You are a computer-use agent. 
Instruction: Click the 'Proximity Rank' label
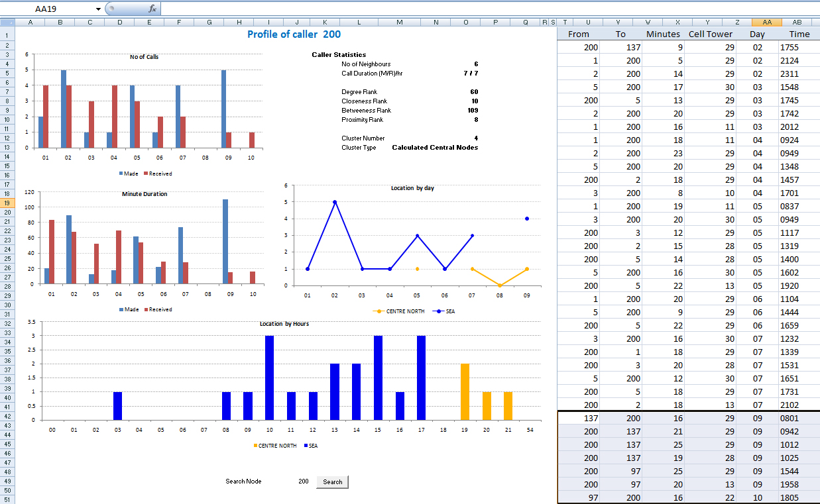pos(362,120)
